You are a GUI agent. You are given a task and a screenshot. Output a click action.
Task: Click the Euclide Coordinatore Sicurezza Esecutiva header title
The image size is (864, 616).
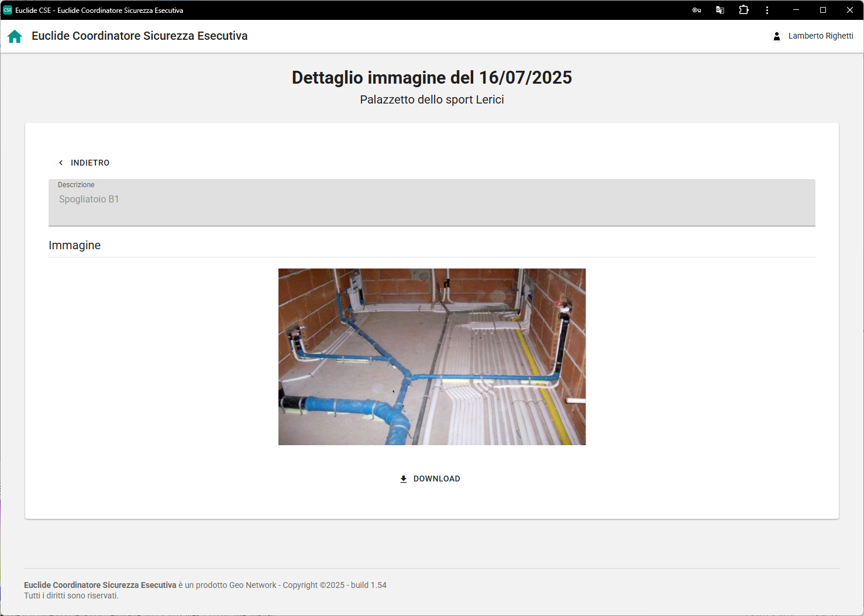pos(139,36)
